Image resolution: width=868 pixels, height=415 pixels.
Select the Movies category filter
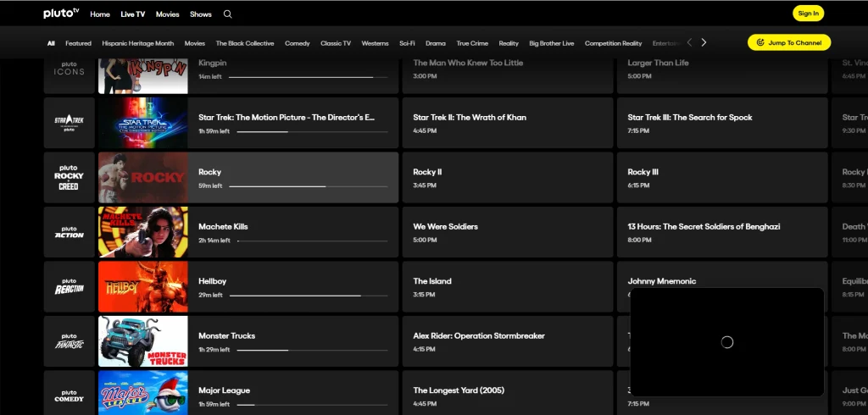tap(194, 43)
